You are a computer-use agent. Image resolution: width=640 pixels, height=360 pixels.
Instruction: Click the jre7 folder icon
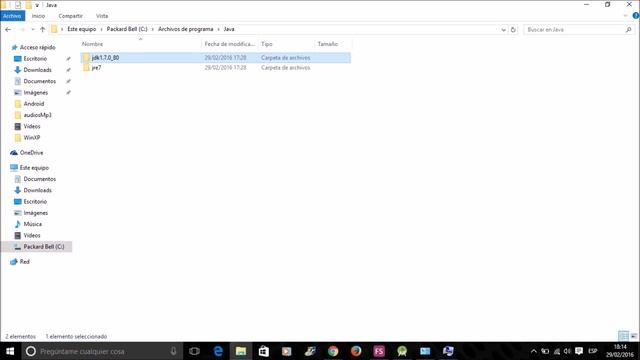[86, 68]
